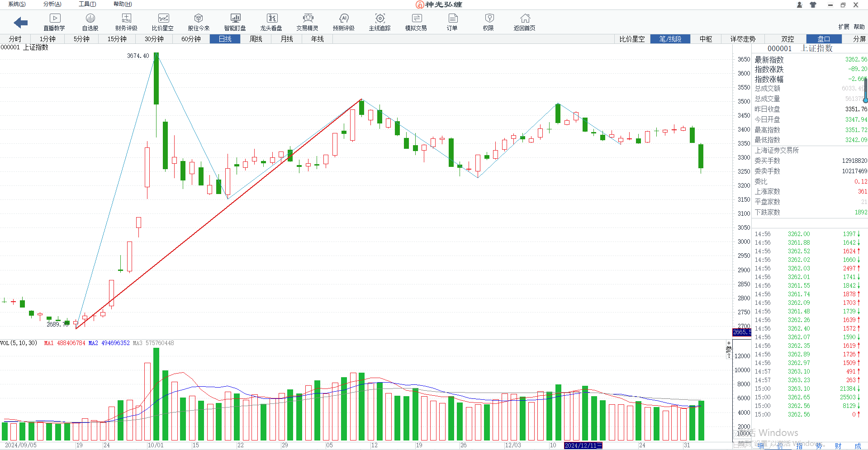Select the 60分钟 period tab
868x450 pixels.
[191, 39]
